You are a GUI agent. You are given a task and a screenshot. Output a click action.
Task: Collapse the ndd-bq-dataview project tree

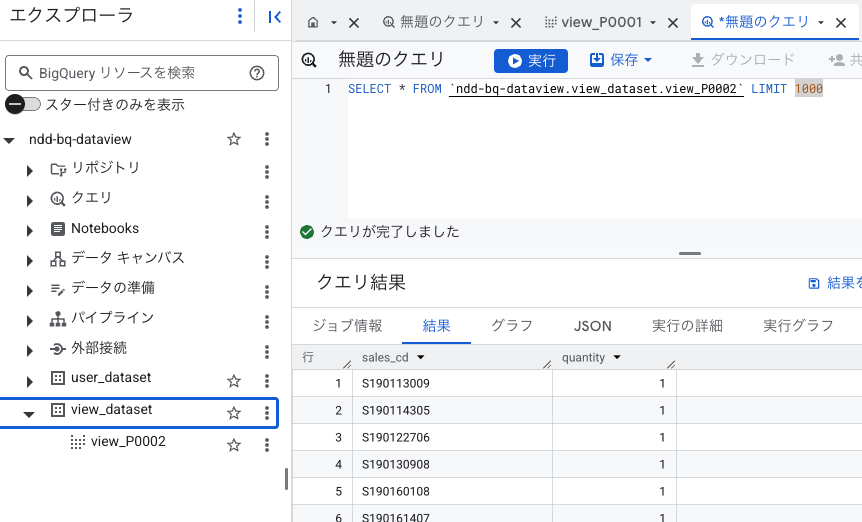9,141
